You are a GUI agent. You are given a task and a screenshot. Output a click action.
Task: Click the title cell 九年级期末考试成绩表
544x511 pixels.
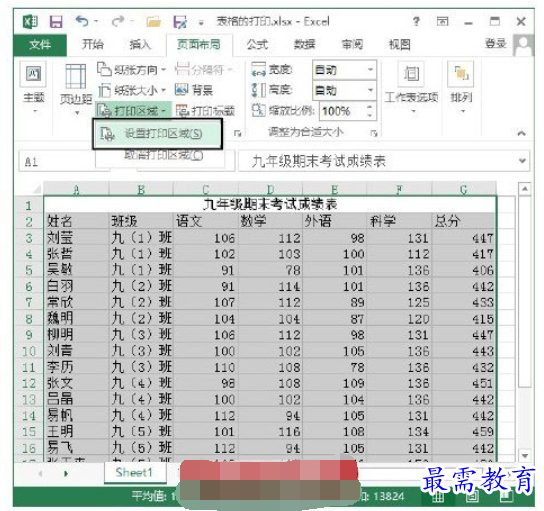coord(270,205)
